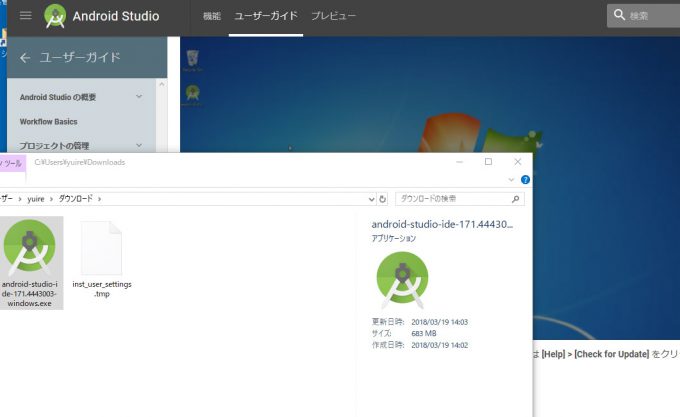Select android-studio-ide-171.4443003-windows.exe file
Image resolution: width=680 pixels, height=417 pixels.
[30, 263]
